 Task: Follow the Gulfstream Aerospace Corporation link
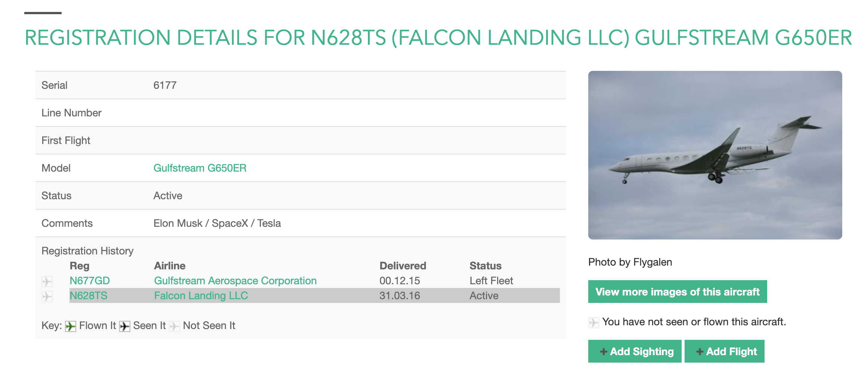click(235, 281)
